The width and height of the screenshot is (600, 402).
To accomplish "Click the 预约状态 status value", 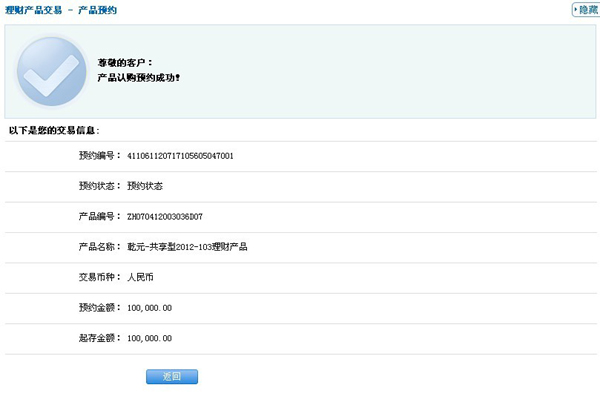I will coord(145,186).
